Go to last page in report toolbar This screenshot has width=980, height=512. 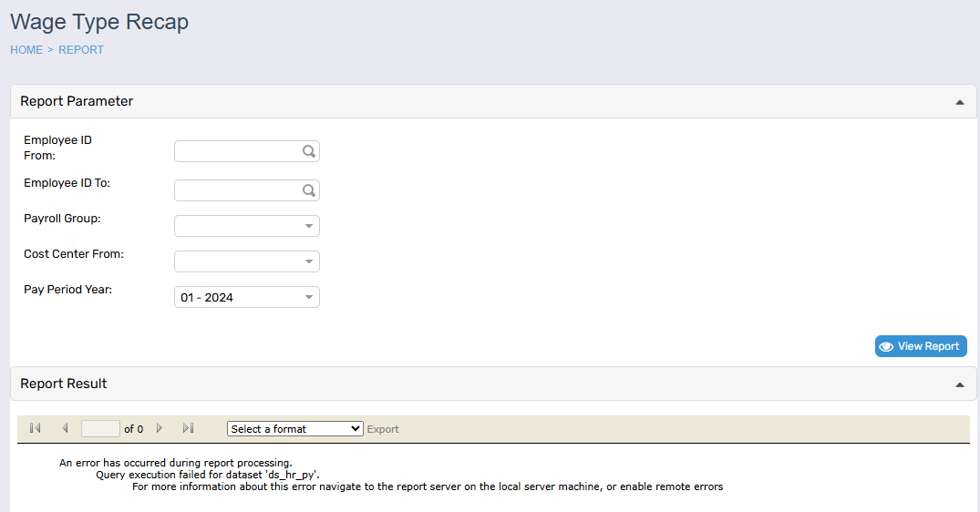[189, 428]
